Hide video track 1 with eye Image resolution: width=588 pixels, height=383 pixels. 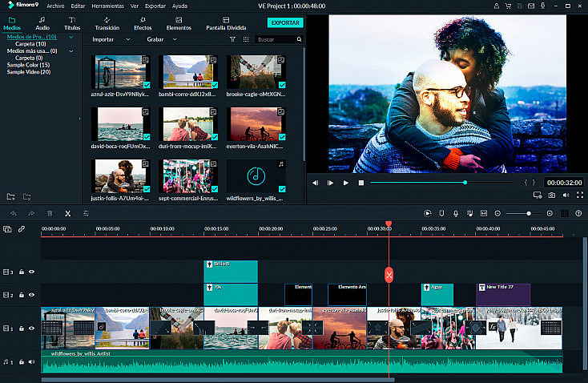32,329
